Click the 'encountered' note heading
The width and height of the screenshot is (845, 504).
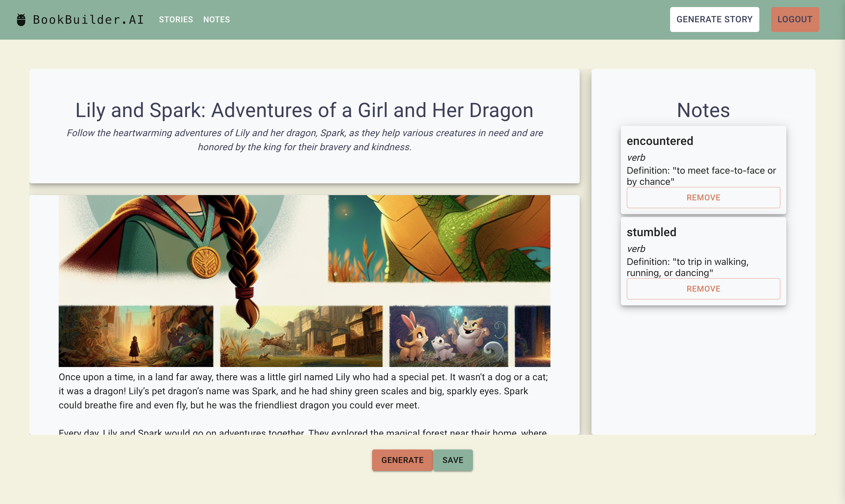[x=660, y=141]
